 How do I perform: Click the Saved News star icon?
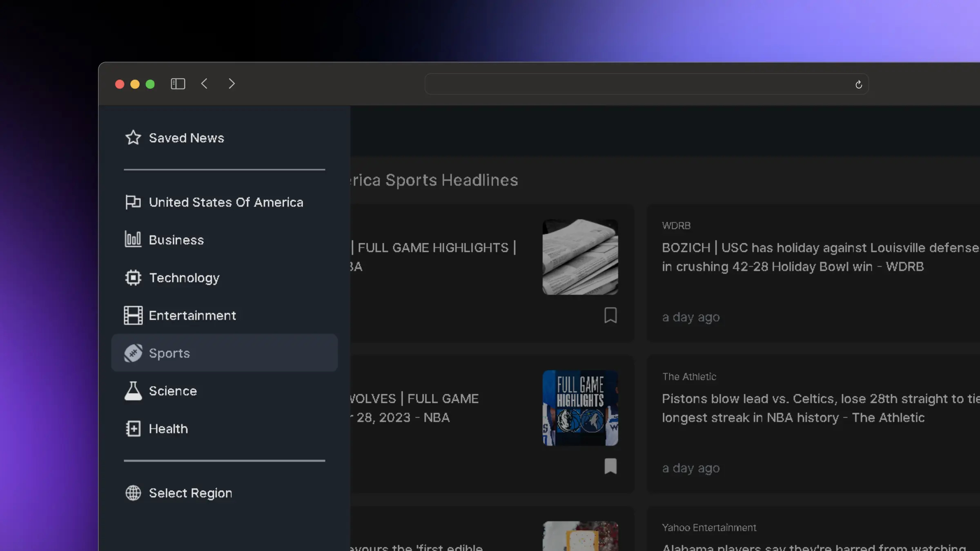(133, 138)
